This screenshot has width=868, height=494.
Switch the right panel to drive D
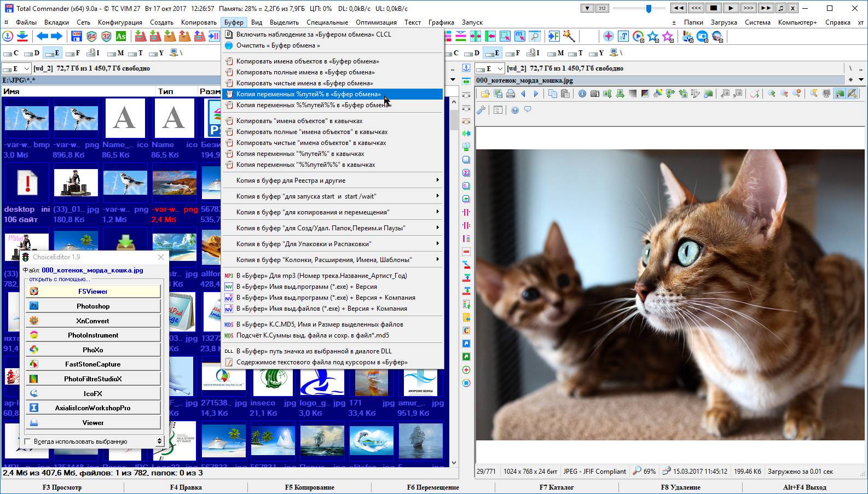[471, 53]
